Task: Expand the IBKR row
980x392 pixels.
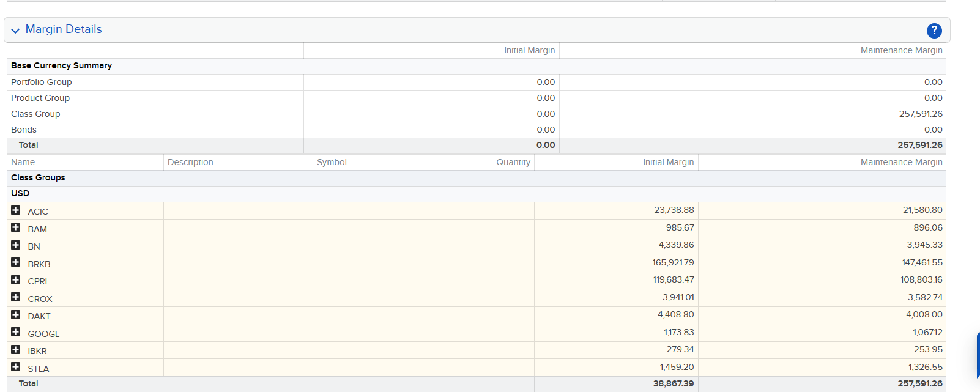Action: pos(16,350)
